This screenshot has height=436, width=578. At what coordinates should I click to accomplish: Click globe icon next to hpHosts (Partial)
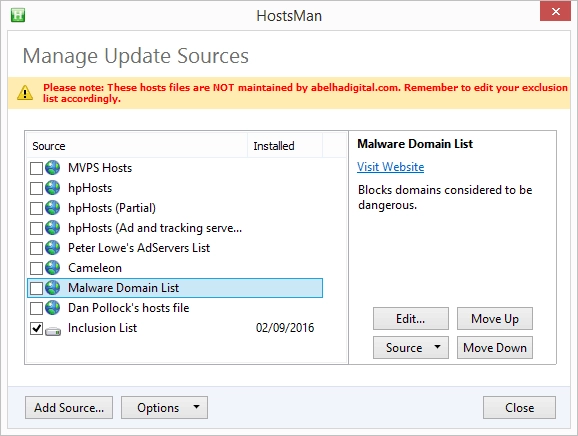coord(53,207)
